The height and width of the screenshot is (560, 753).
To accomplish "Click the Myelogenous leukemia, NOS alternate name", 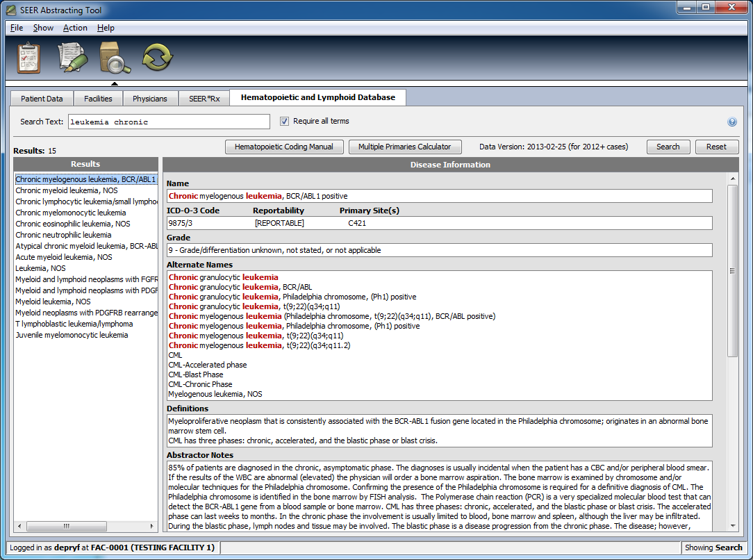I will tap(215, 395).
